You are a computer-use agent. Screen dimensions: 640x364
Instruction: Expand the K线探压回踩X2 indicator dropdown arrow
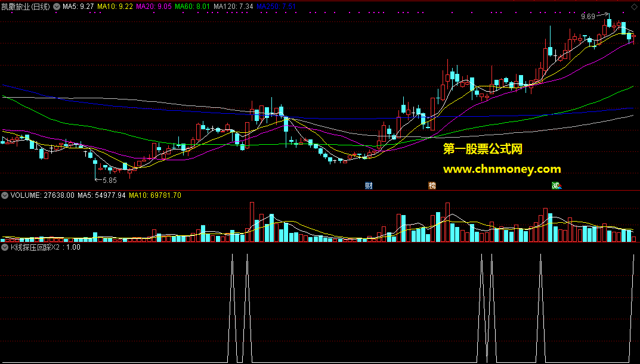5,247
